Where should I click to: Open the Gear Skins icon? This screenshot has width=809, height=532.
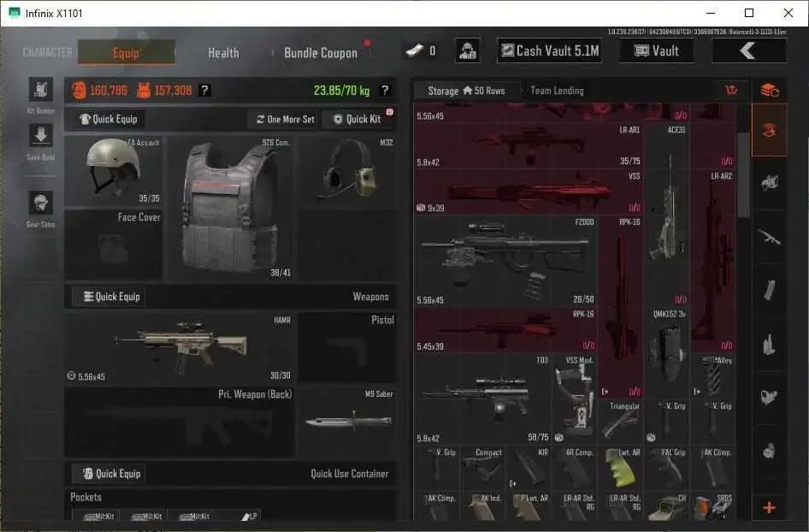[x=41, y=204]
